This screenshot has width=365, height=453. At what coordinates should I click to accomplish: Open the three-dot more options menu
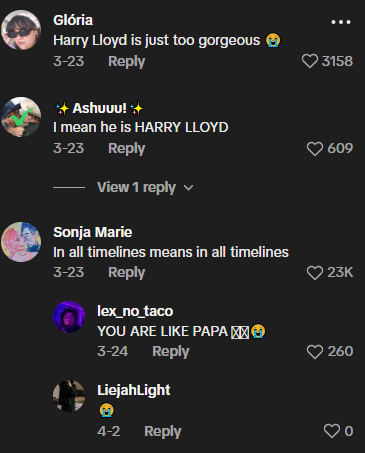pyautogui.click(x=341, y=22)
